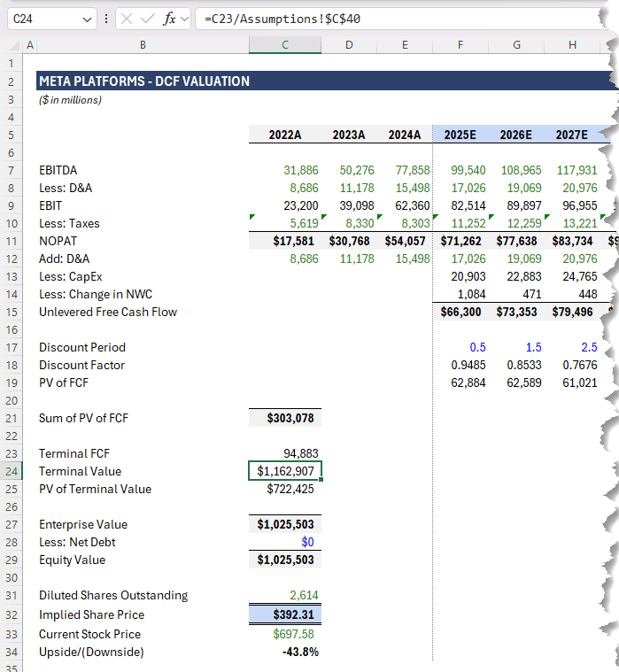Image resolution: width=619 pixels, height=672 pixels.
Task: Click the Upside/(Downside) value -43.8%
Action: click(x=300, y=652)
